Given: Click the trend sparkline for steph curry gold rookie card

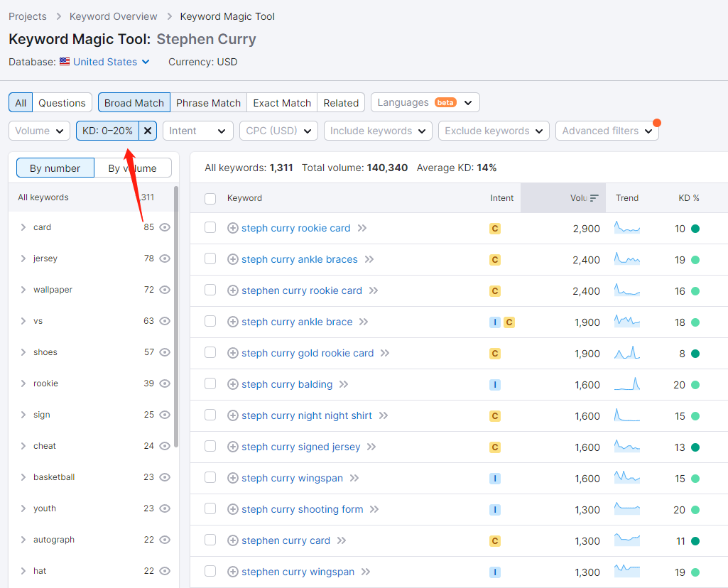Looking at the screenshot, I should [x=627, y=353].
